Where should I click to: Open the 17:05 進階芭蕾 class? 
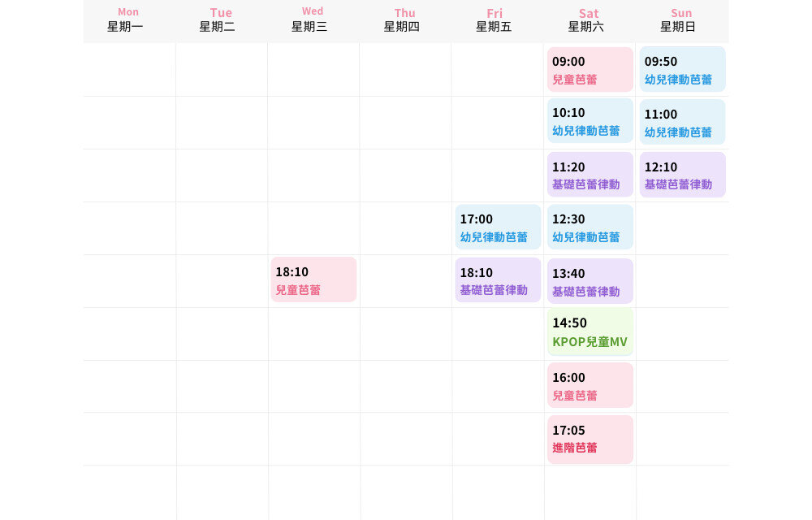click(590, 439)
